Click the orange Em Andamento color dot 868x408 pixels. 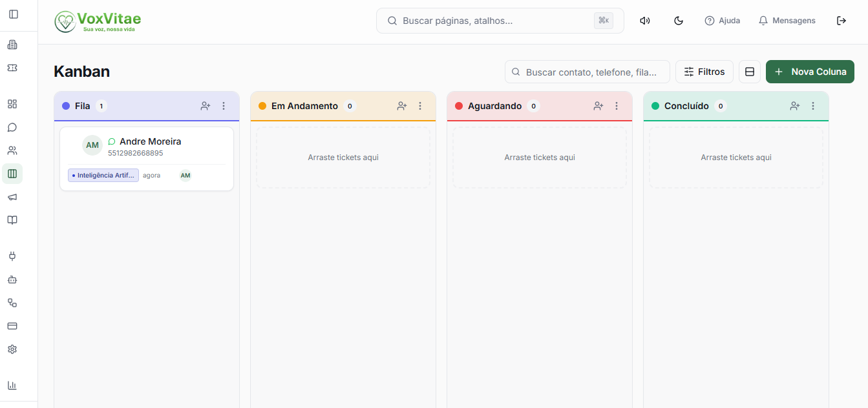point(262,106)
